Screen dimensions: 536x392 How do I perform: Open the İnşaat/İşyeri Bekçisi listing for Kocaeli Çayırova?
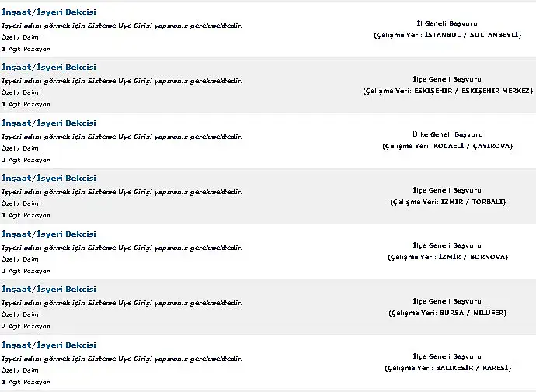[x=49, y=123]
